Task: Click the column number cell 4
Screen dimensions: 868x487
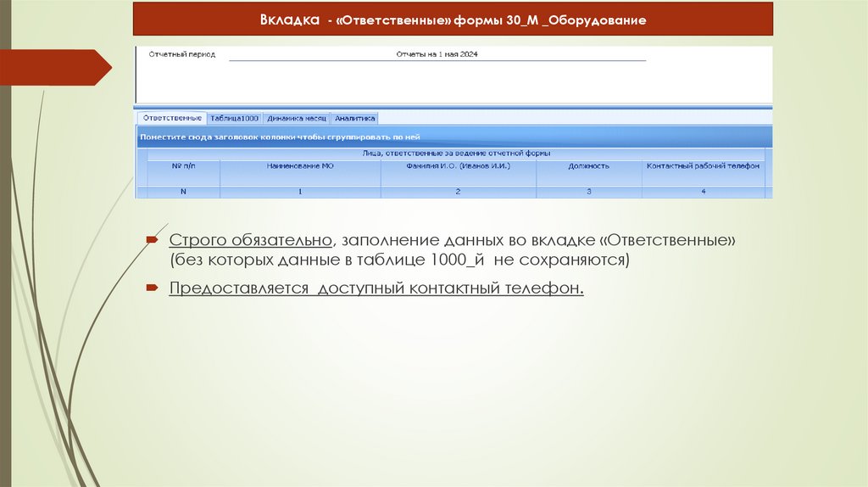Action: (703, 192)
